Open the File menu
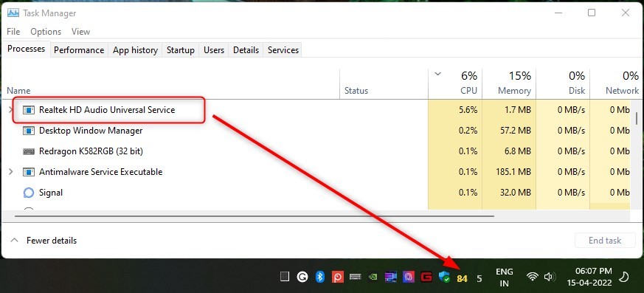Viewport: 644px width, 293px height. [13, 32]
